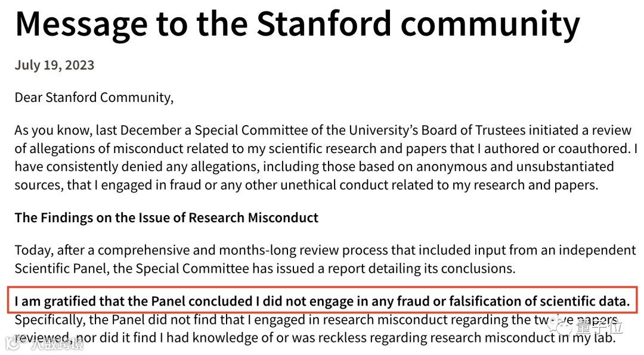Click the words 'engaged in fraud or any other unethical'
Image resolution: width=644 pixels, height=355 pixels.
[218, 185]
